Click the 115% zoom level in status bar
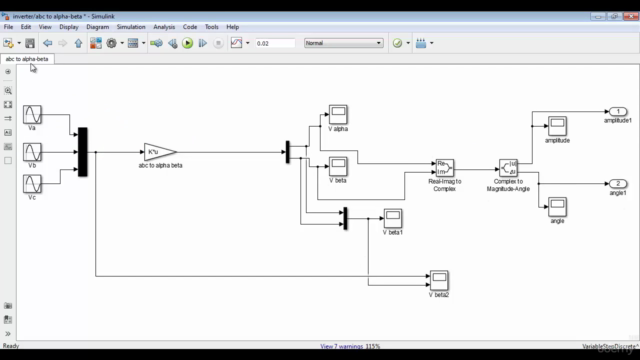The width and height of the screenshot is (640, 360). pos(373,346)
